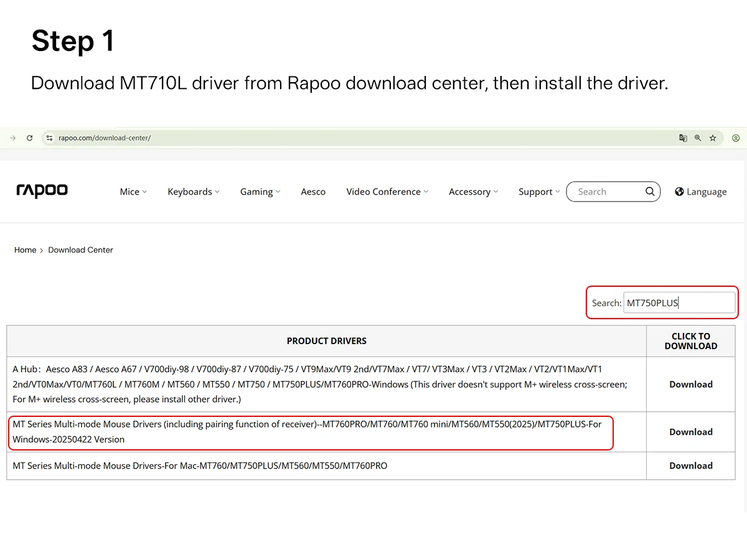747x560 pixels.
Task: Expand the Support menu
Action: pos(539,192)
